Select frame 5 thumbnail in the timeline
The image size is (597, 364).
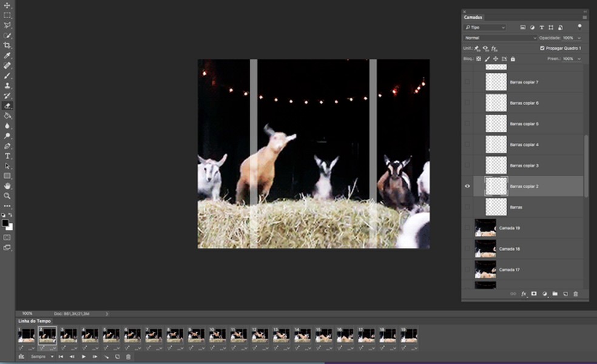[x=112, y=335]
